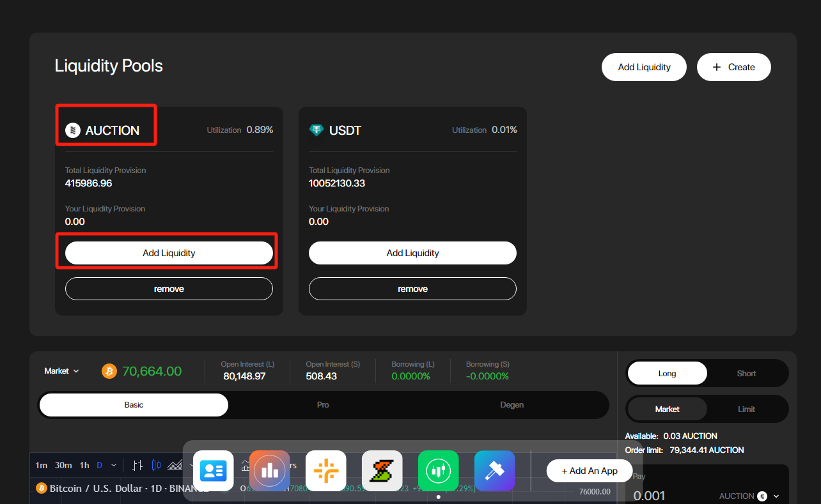This screenshot has height=504, width=821.
Task: Click USDT total liquidity value 10052130.33
Action: [337, 183]
